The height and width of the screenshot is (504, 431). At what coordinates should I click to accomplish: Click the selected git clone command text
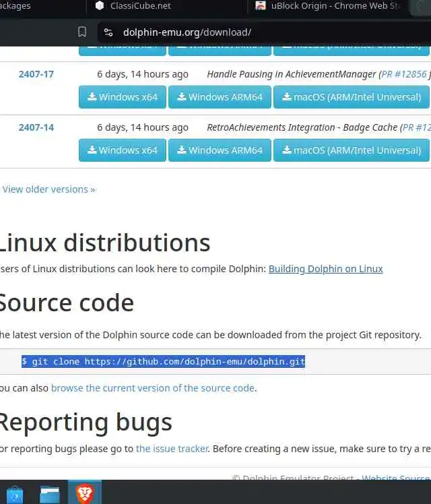tap(163, 362)
